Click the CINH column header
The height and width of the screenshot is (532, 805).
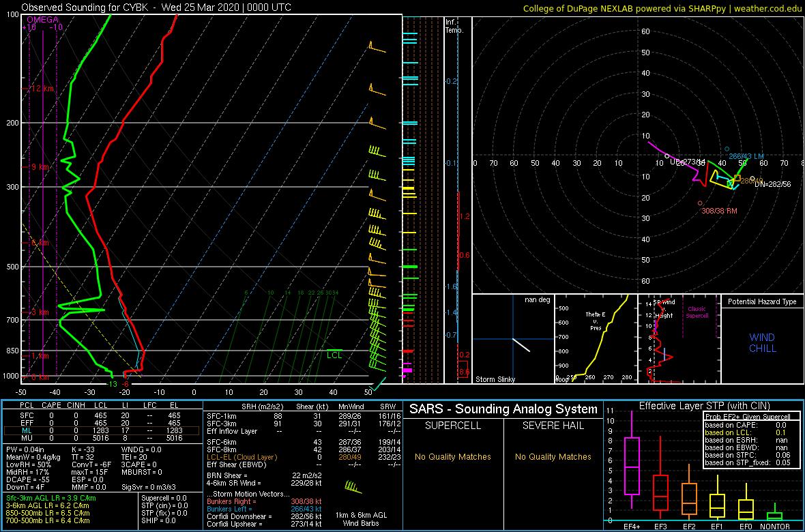[77, 405]
